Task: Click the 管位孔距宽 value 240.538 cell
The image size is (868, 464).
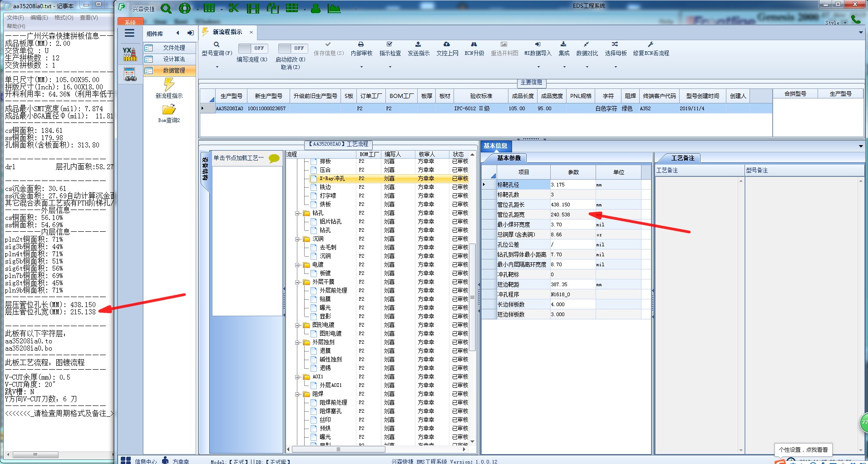Action: pos(573,215)
